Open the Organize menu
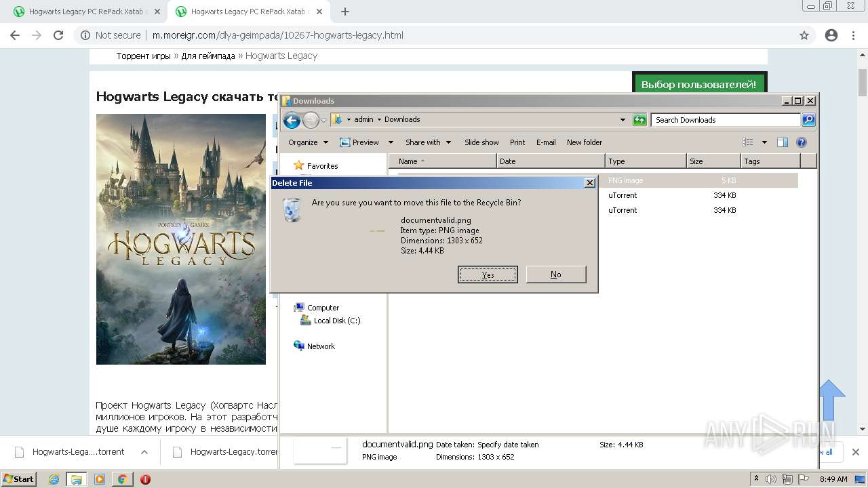This screenshot has width=868, height=488. [308, 142]
